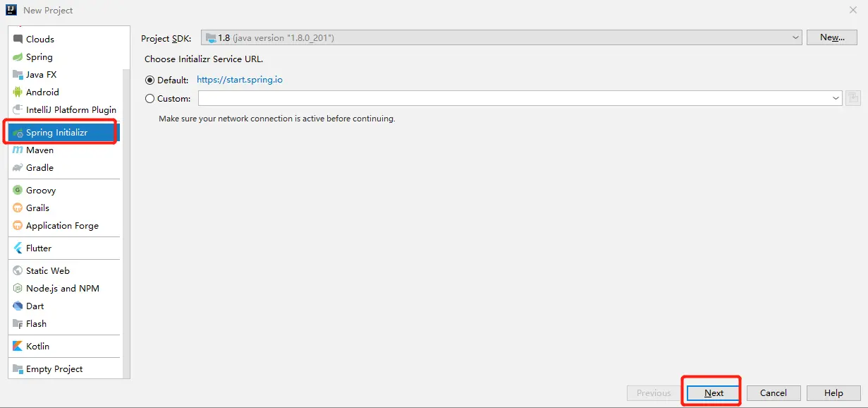Viewport: 868px width, 408px height.
Task: Click the Clouds project type icon
Action: click(18, 39)
